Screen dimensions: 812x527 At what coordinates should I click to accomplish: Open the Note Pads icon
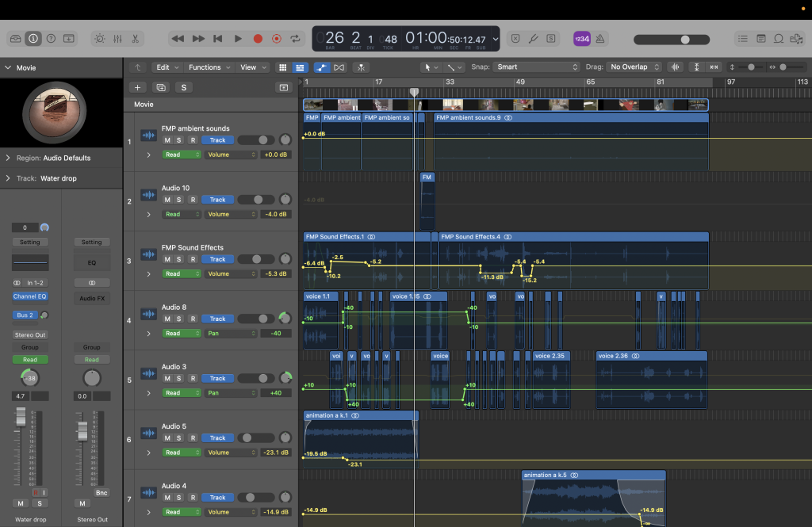point(760,39)
